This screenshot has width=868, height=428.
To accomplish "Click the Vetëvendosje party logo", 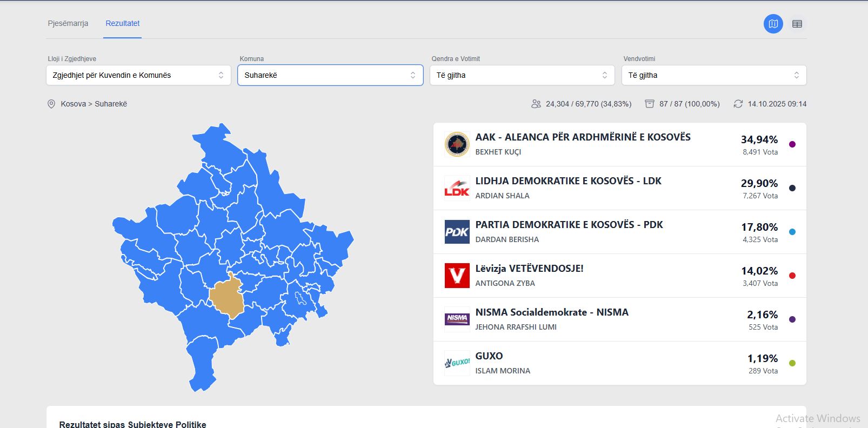I will 457,276.
